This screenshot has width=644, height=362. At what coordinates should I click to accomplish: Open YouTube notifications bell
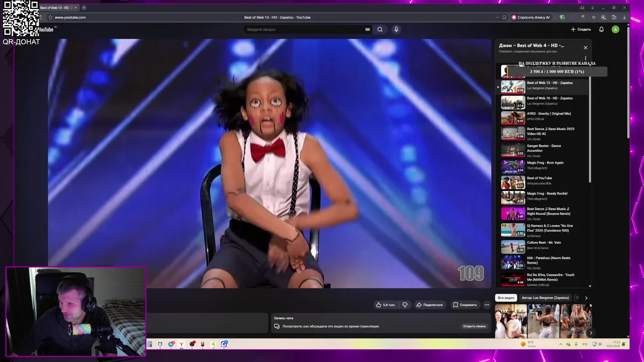(601, 29)
